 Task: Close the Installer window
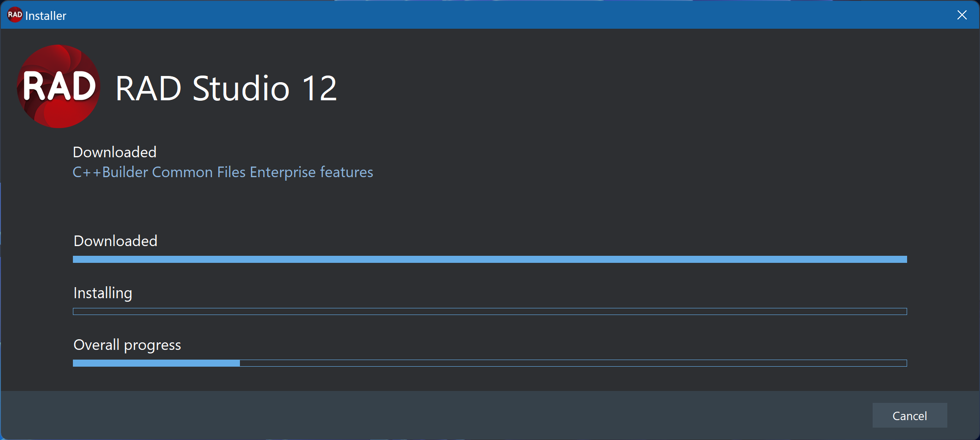tap(962, 15)
